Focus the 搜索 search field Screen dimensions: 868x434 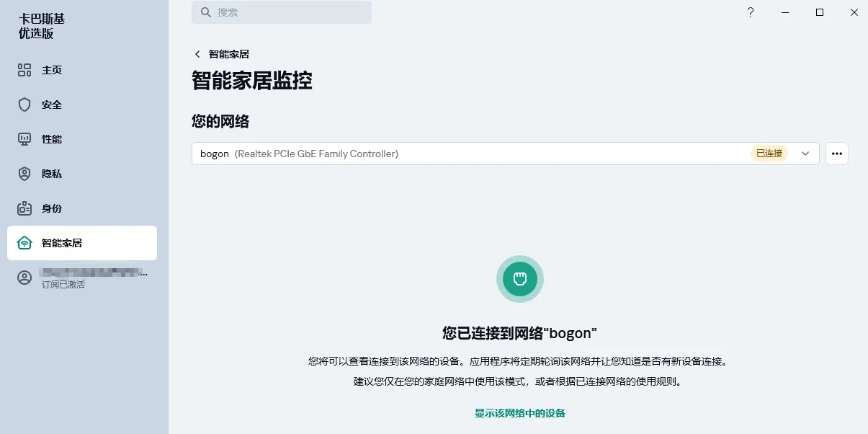(282, 12)
